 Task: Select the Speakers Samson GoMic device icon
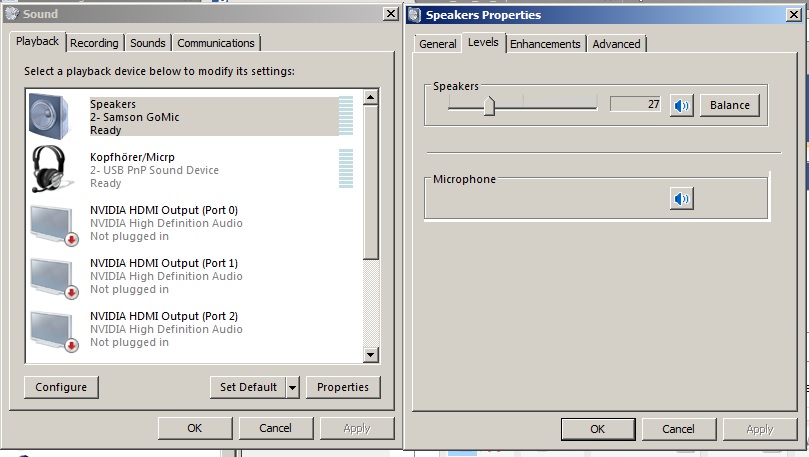(x=49, y=115)
